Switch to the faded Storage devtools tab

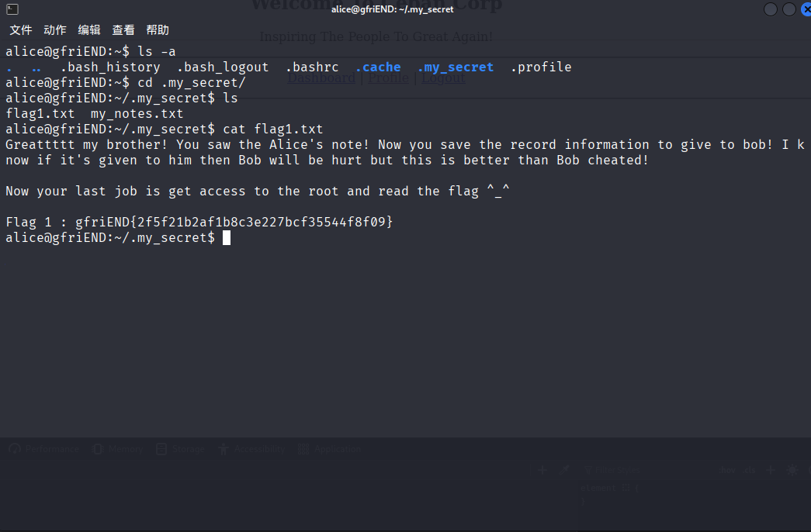click(181, 449)
